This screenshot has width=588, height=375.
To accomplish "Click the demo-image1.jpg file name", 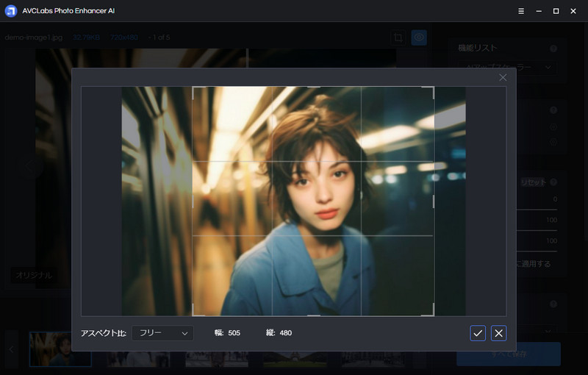I will click(x=34, y=37).
